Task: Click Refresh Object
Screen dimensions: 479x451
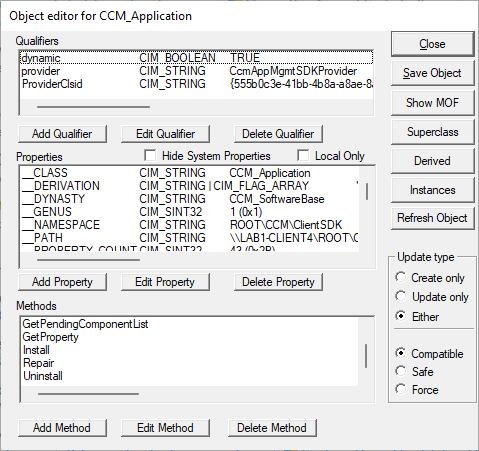Action: coord(432,218)
